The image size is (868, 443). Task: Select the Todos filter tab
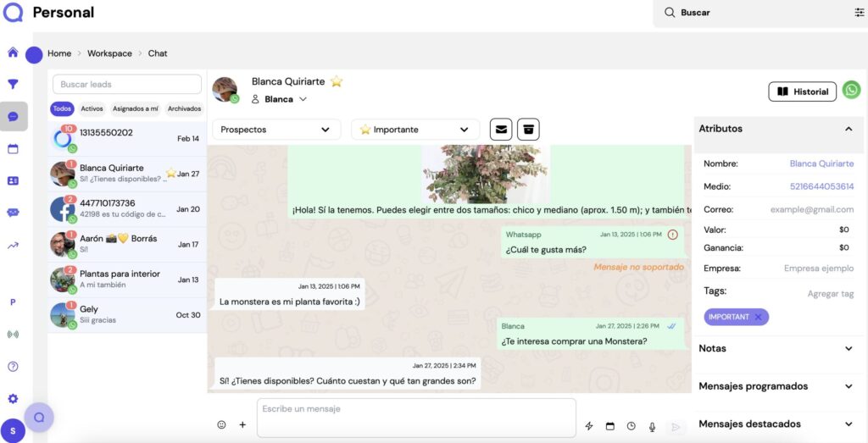click(62, 108)
